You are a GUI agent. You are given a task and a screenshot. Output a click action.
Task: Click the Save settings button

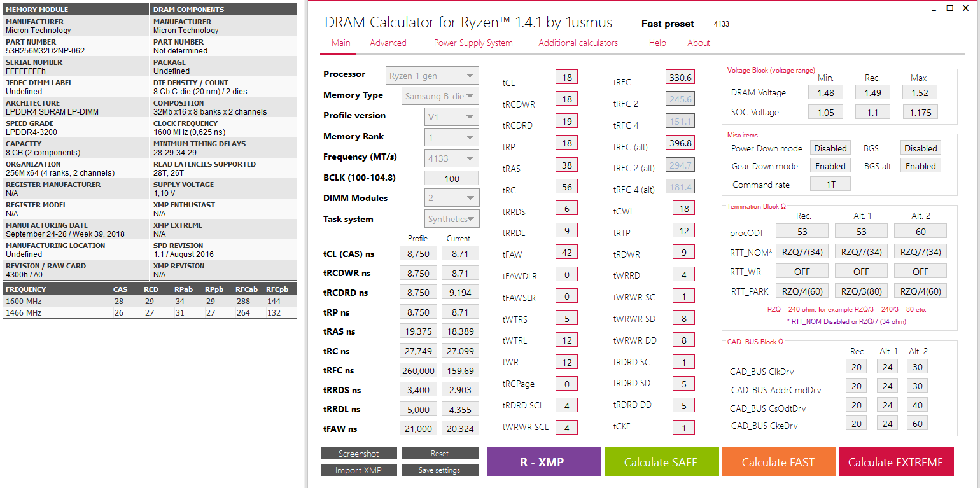pyautogui.click(x=440, y=470)
